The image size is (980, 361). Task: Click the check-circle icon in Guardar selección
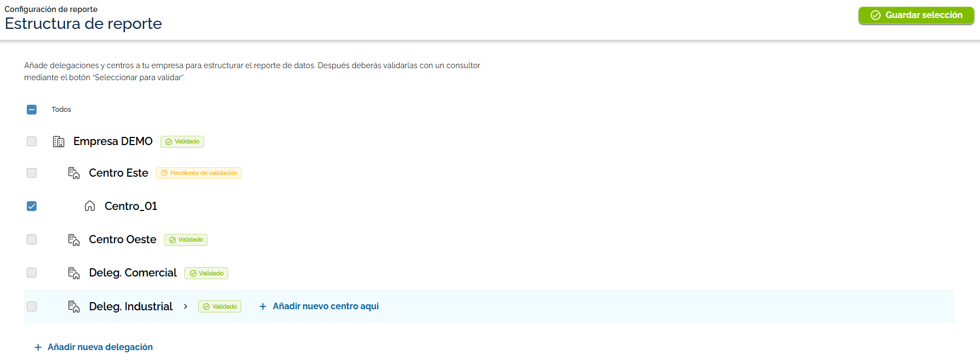point(875,15)
